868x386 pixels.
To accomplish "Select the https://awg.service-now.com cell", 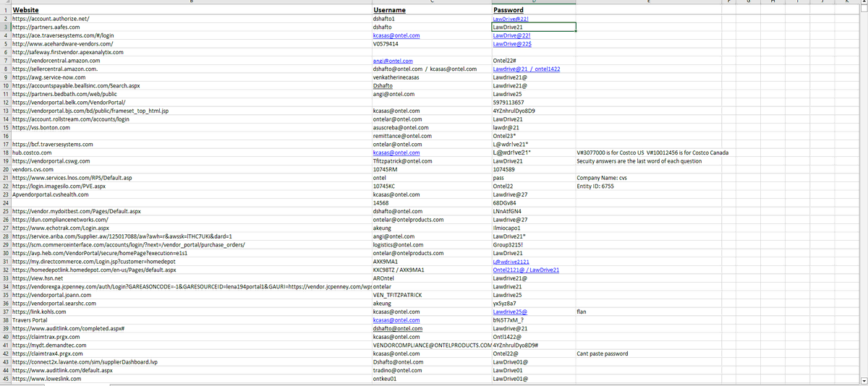I will pyautogui.click(x=191, y=77).
